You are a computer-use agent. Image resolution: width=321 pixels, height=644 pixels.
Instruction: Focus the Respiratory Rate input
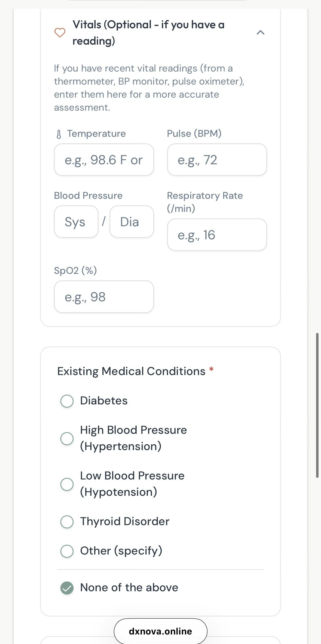[x=217, y=235]
